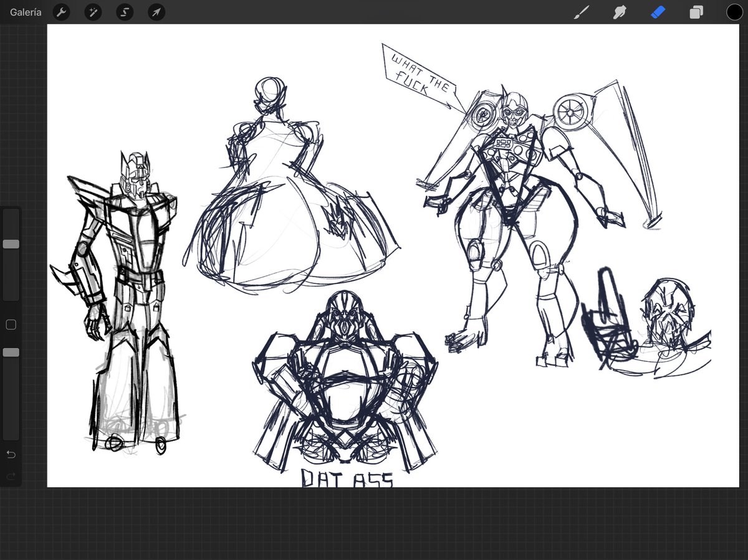Select the Brush tool

click(581, 12)
